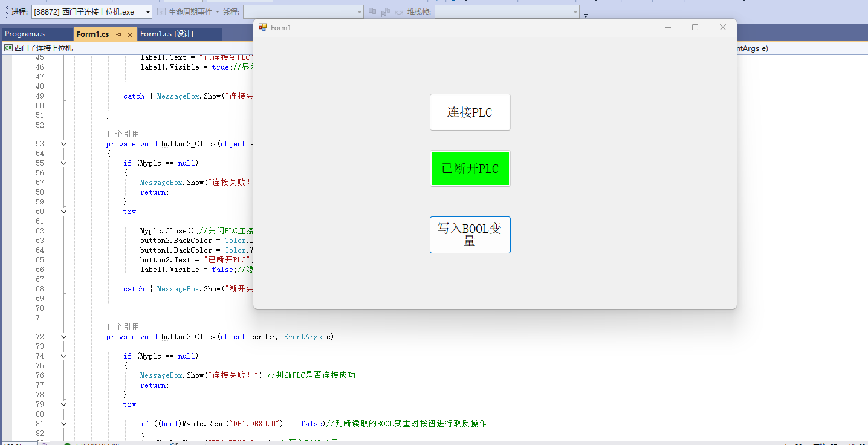This screenshot has width=868, height=445.
Task: Open the Form1.cs [设计] designer tab
Action: (x=167, y=34)
